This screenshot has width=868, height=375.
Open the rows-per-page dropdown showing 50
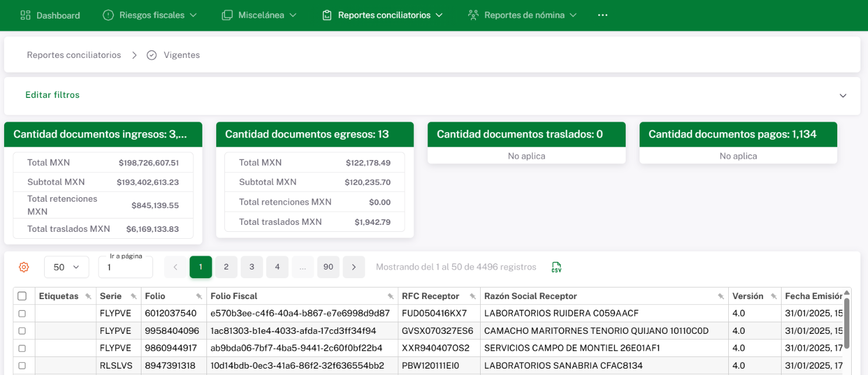pos(66,267)
